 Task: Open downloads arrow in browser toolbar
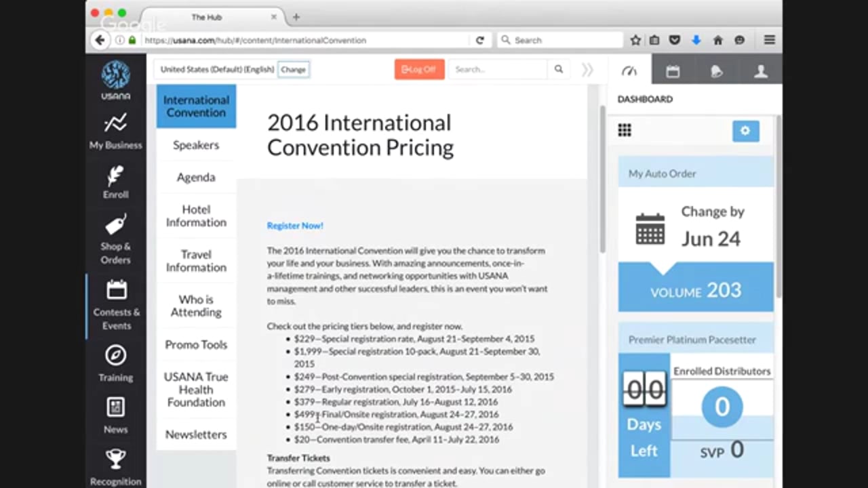[696, 40]
